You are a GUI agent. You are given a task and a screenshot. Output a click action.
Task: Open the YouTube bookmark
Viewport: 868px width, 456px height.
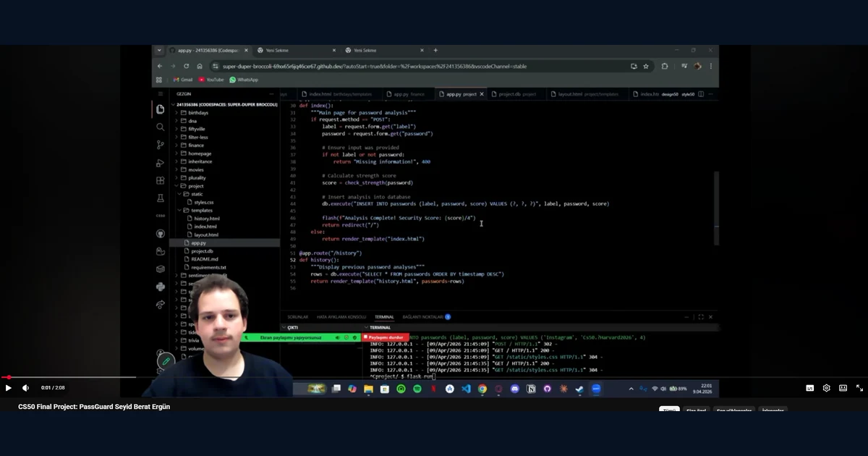point(211,80)
